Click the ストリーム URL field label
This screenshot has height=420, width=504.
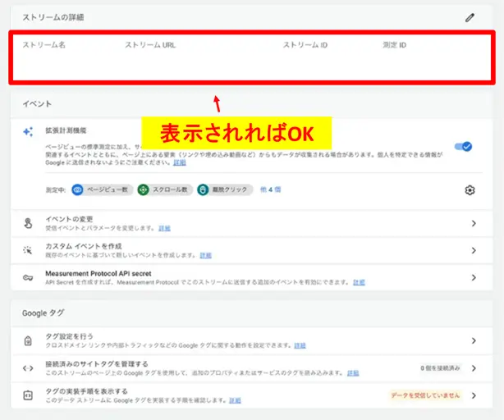[150, 45]
